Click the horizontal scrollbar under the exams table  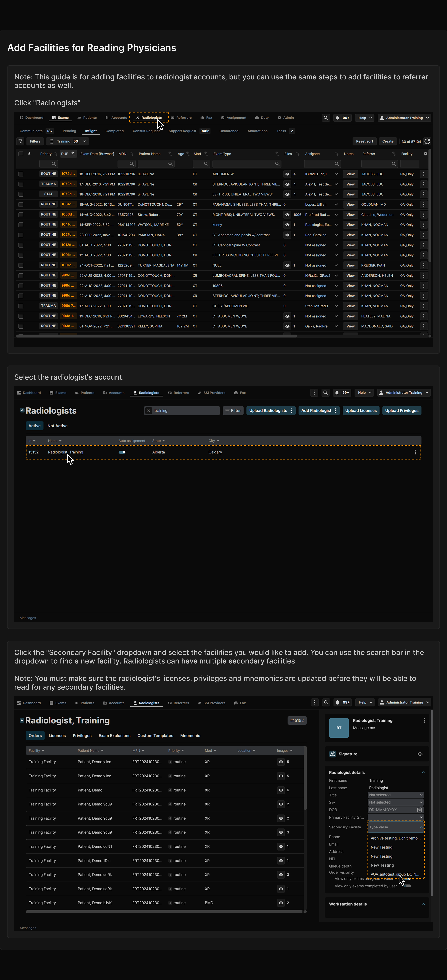click(157, 336)
